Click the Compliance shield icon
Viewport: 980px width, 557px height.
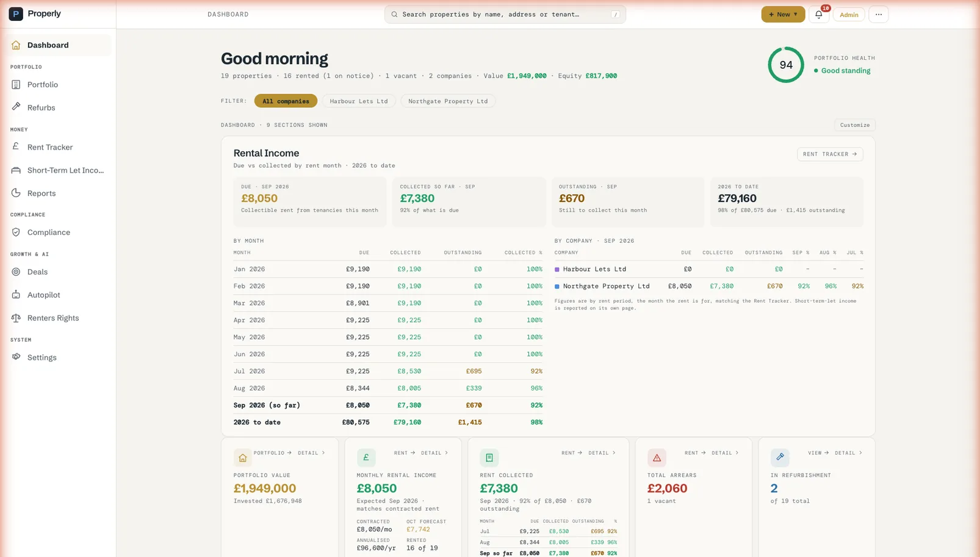16,232
